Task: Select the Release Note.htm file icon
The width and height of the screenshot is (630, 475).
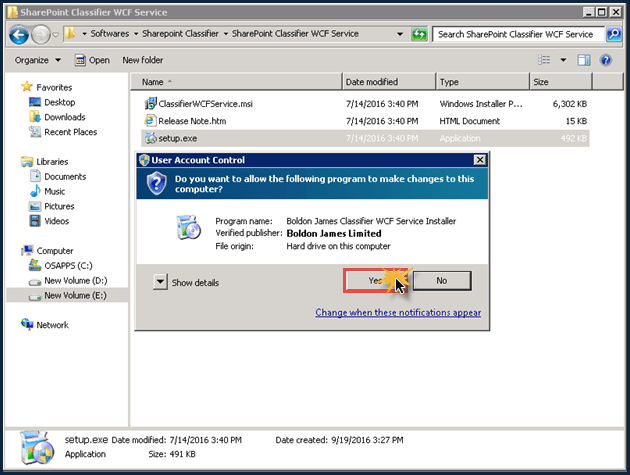Action: pos(150,121)
